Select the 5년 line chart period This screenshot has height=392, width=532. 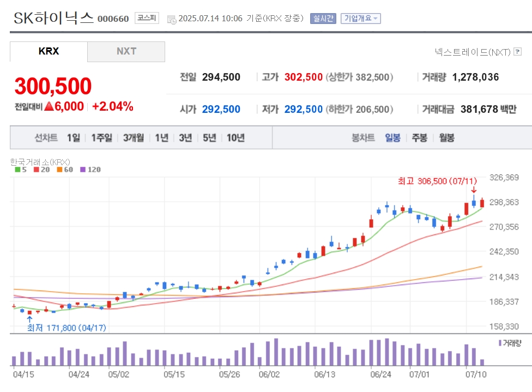pos(209,138)
